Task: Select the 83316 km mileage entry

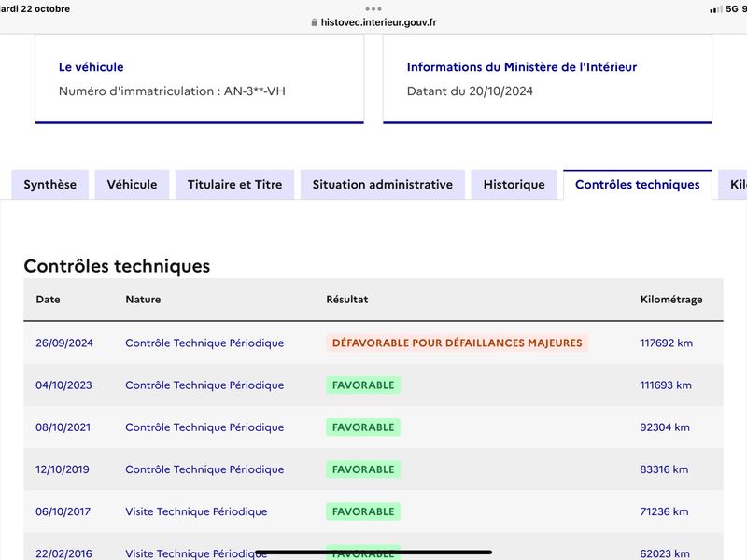Action: pyautogui.click(x=664, y=469)
